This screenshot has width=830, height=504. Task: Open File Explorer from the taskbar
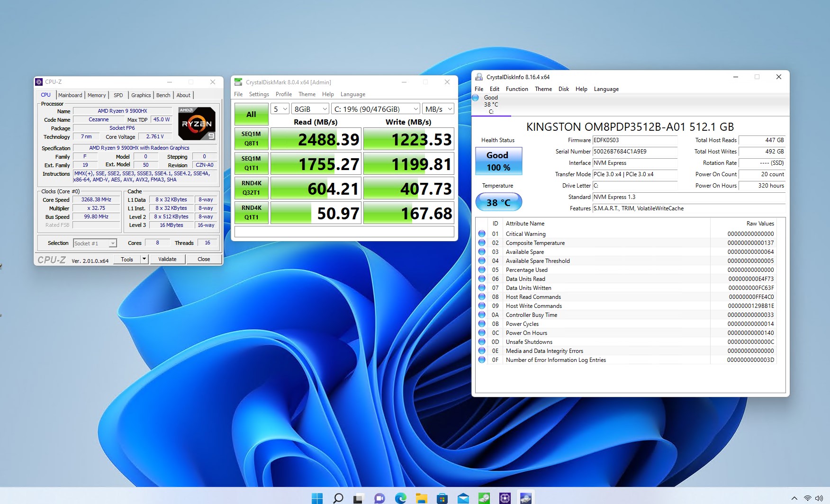pos(421,498)
